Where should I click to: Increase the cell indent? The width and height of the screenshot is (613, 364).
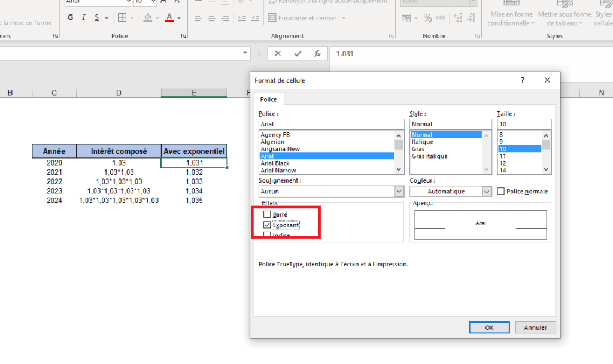pos(255,17)
